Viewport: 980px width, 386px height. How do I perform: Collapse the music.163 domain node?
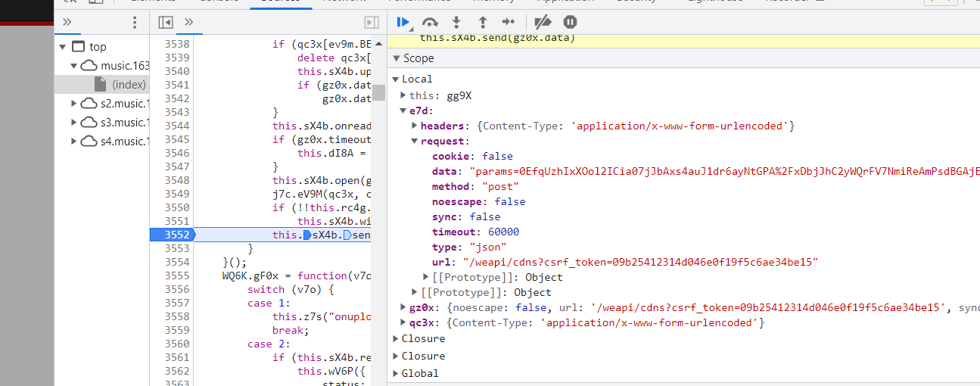point(74,66)
